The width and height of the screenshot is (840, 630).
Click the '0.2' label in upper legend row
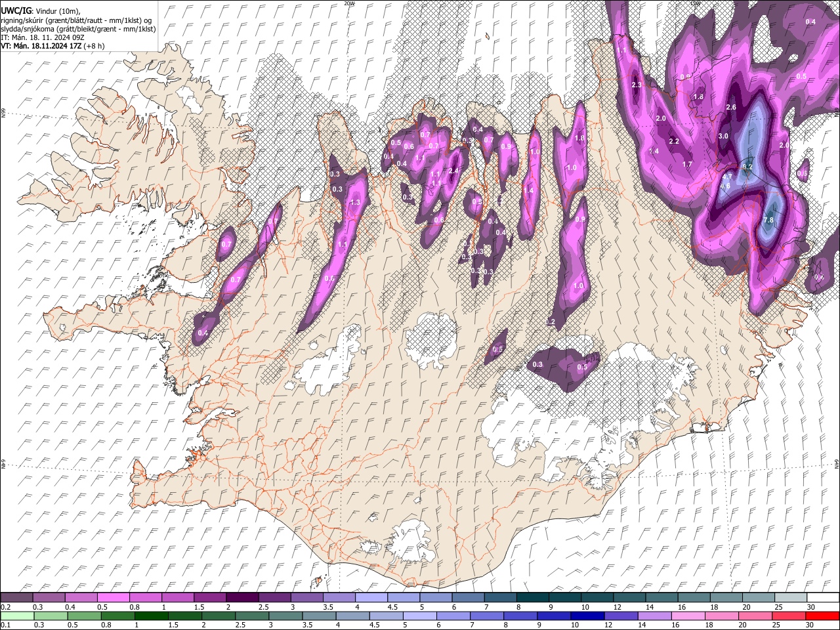(5, 607)
